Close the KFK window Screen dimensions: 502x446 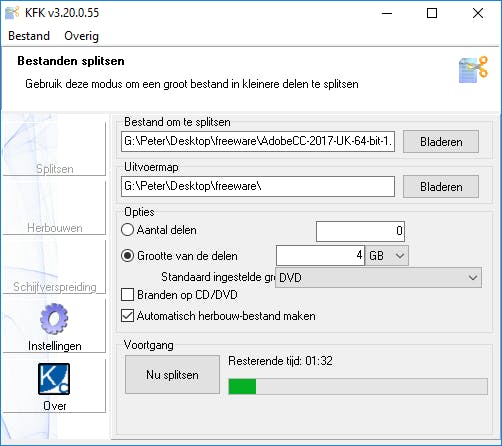478,13
